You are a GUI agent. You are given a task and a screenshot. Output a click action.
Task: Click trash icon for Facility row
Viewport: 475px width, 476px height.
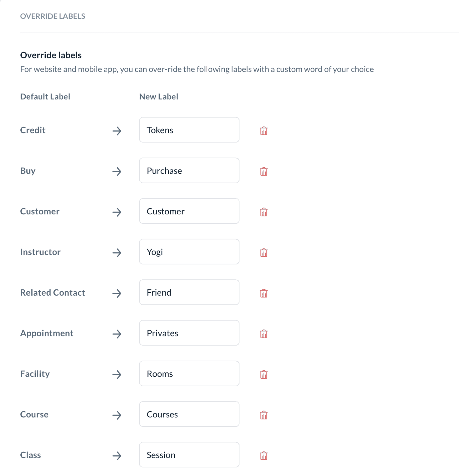coord(263,374)
